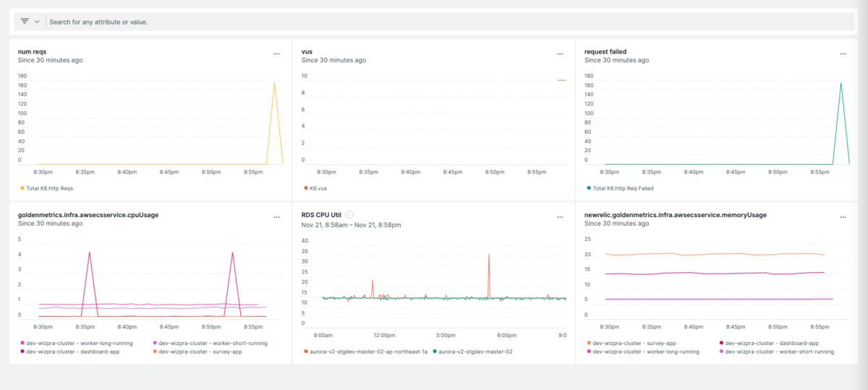This screenshot has width=868, height=390.
Task: Toggle worker-long-running legend in cpuUsage chart
Action: point(78,343)
